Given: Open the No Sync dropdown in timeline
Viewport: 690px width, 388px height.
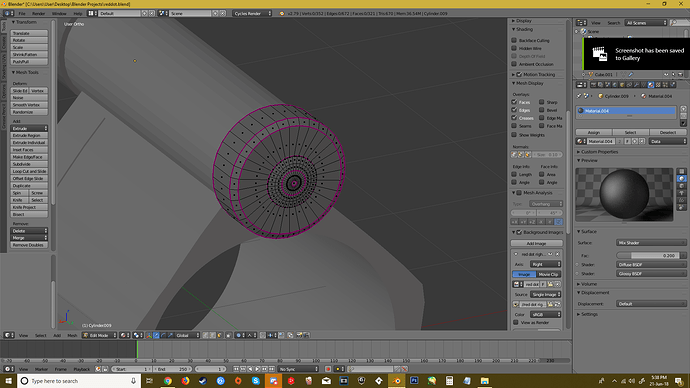Looking at the screenshot, I should tap(298, 369).
